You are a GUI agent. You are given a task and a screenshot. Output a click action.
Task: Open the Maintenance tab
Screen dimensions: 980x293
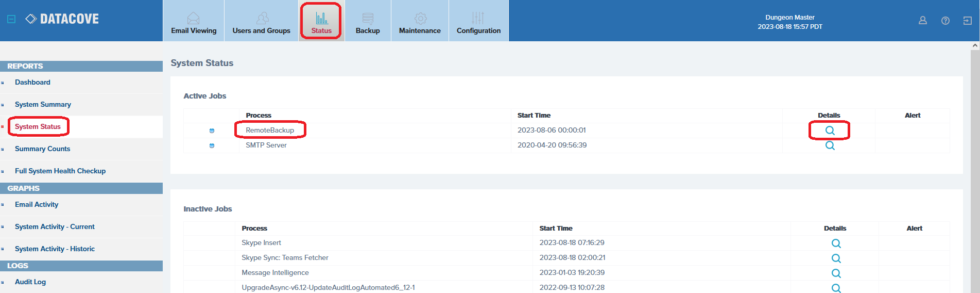pyautogui.click(x=420, y=21)
